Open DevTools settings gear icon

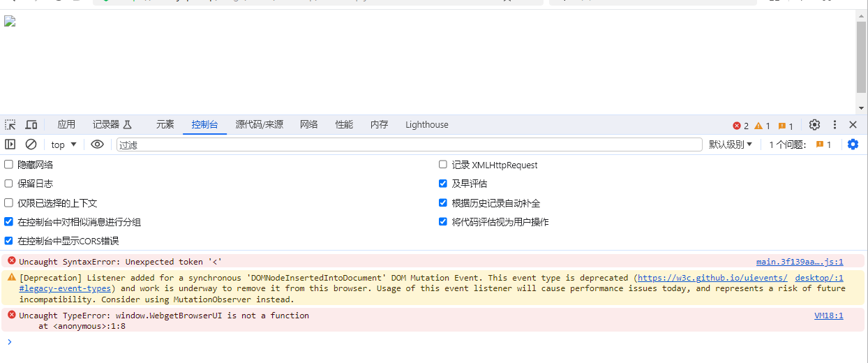point(814,125)
